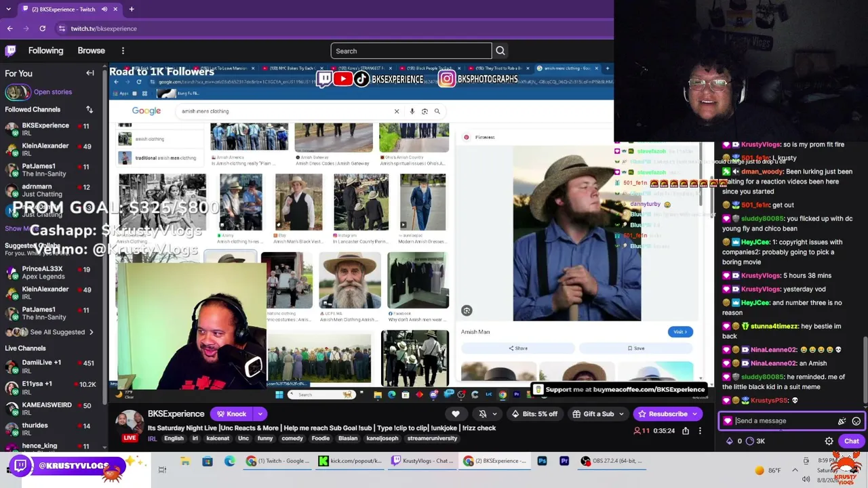Click the chat celebration icon

(842, 421)
